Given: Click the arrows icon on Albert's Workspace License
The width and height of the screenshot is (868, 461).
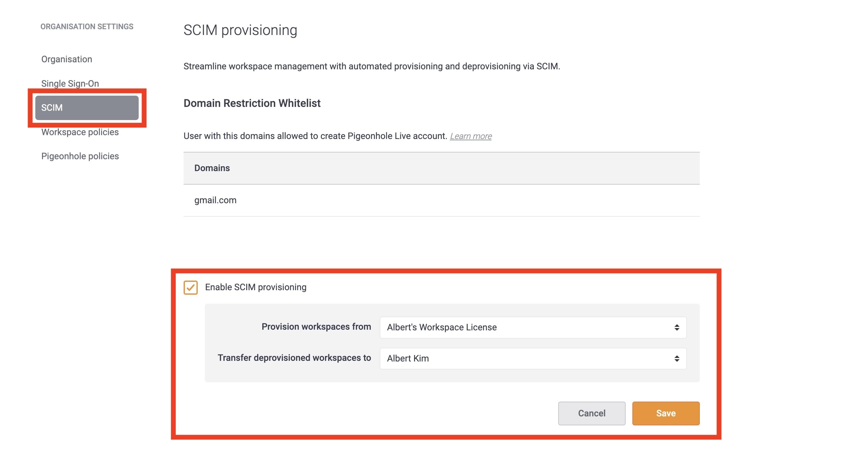Looking at the screenshot, I should 677,327.
